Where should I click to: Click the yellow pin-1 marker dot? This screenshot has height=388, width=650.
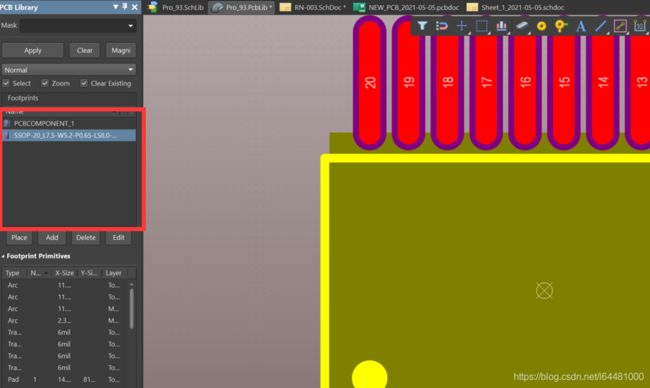pos(370,375)
